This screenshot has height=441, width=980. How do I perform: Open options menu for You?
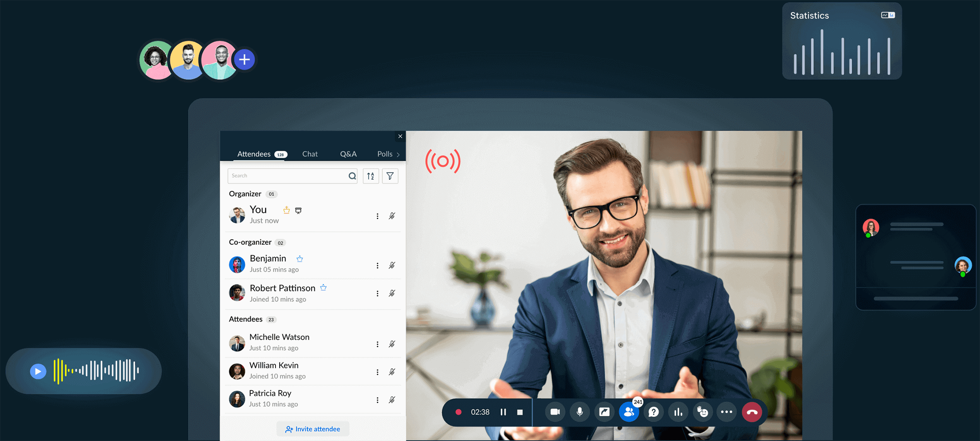[x=377, y=216]
